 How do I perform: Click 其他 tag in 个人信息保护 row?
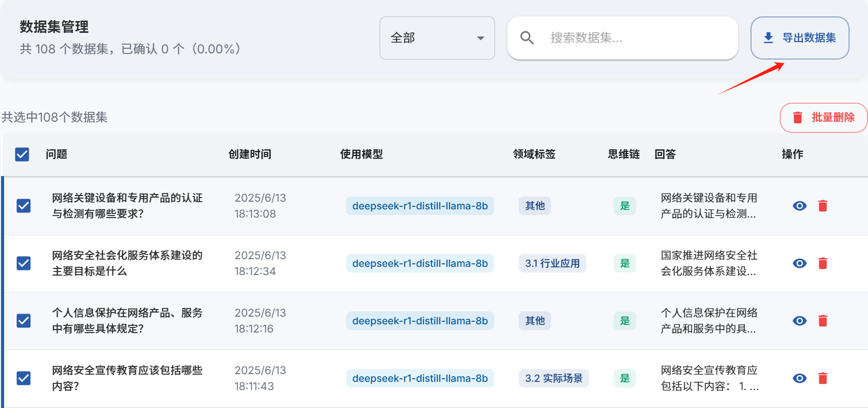pos(535,321)
